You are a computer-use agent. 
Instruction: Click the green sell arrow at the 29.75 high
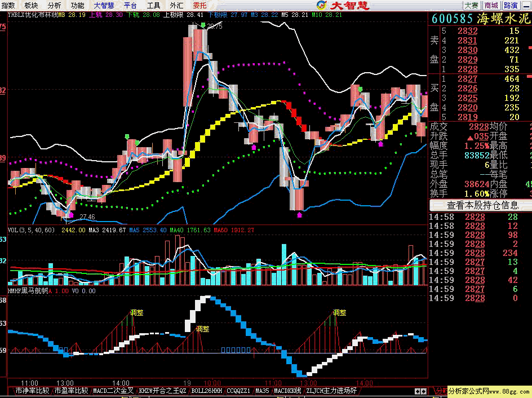pyautogui.click(x=203, y=25)
